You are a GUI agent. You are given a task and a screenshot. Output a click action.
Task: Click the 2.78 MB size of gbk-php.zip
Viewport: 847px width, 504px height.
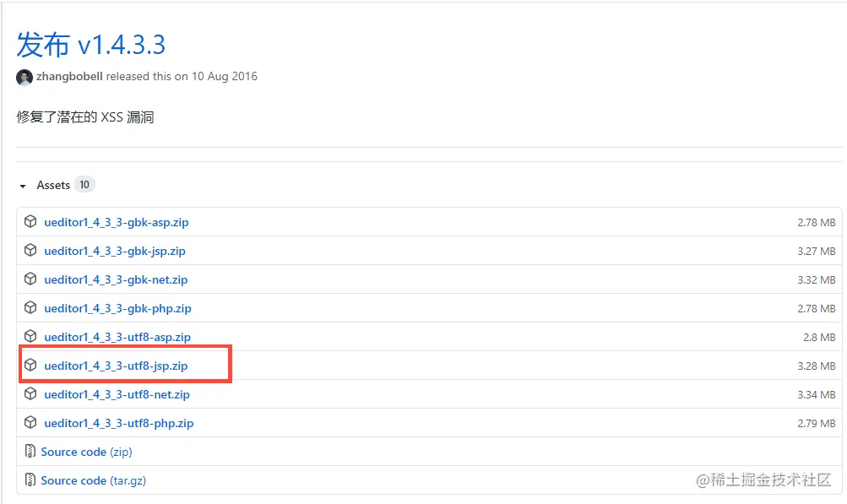point(817,308)
